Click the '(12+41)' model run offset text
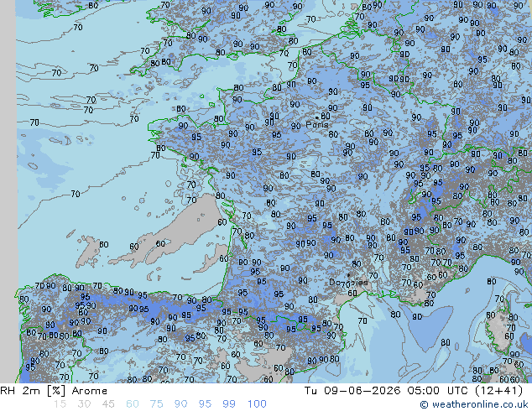Viewport: 532px width, 411px height. [498, 391]
